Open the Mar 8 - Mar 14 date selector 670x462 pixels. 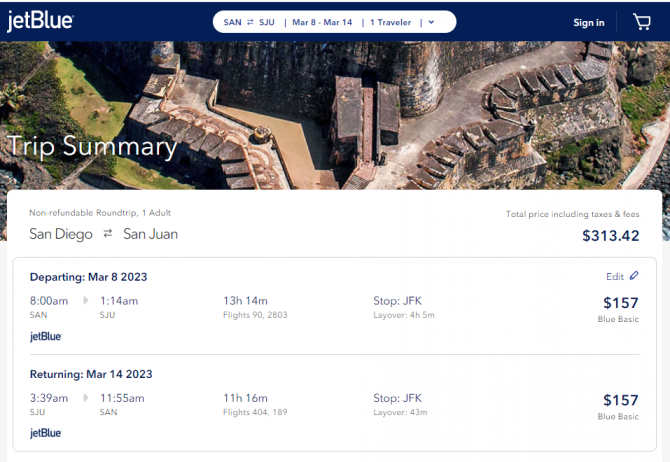[x=322, y=22]
